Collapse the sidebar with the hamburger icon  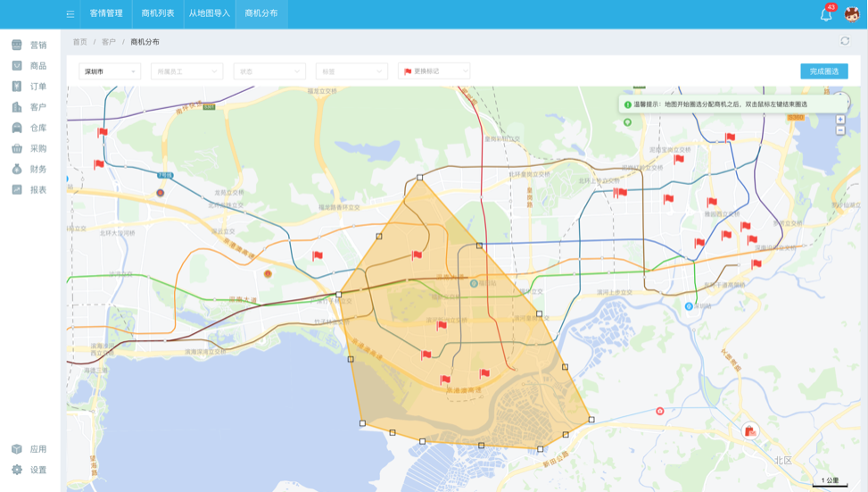(x=70, y=13)
